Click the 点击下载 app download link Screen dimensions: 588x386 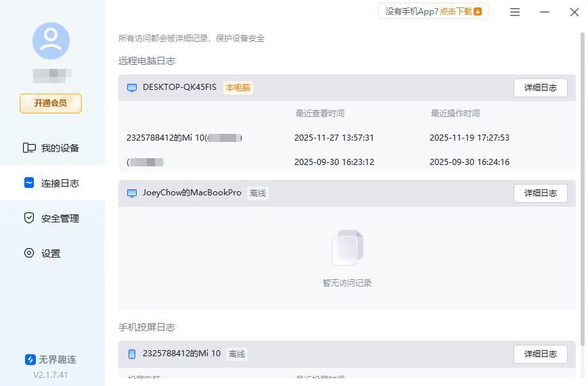click(x=456, y=11)
